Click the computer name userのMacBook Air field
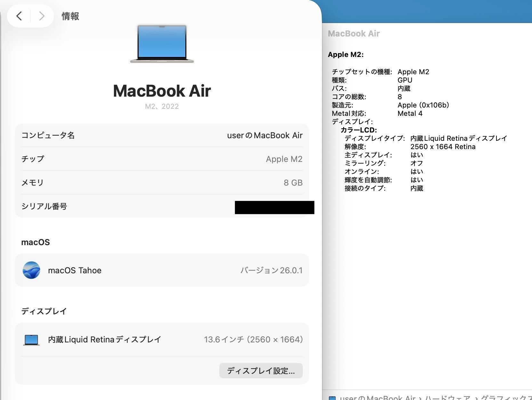This screenshot has height=400, width=532. tap(264, 135)
